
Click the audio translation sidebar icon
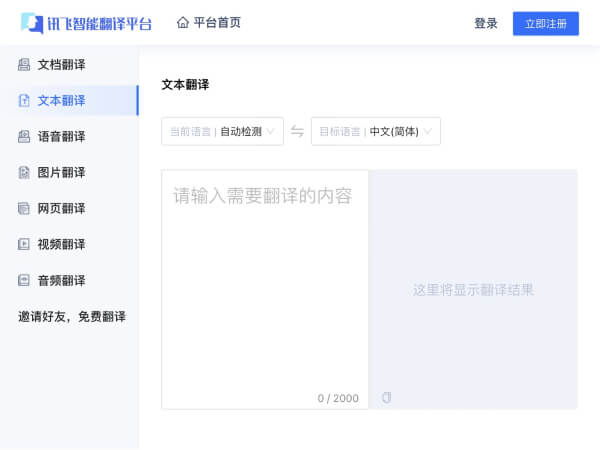point(24,281)
